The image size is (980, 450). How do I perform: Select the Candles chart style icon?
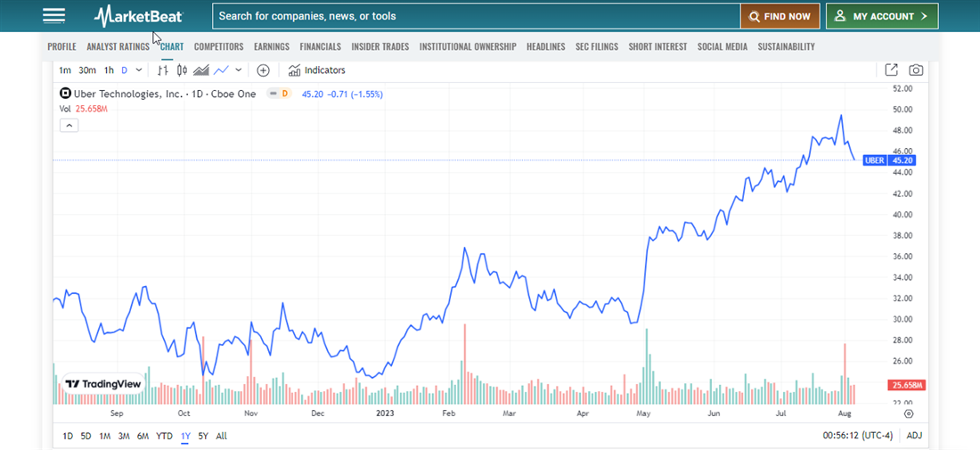(182, 70)
